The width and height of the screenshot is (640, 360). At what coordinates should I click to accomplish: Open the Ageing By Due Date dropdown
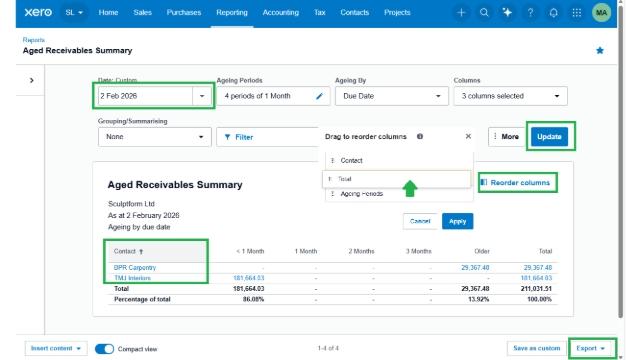coord(391,96)
